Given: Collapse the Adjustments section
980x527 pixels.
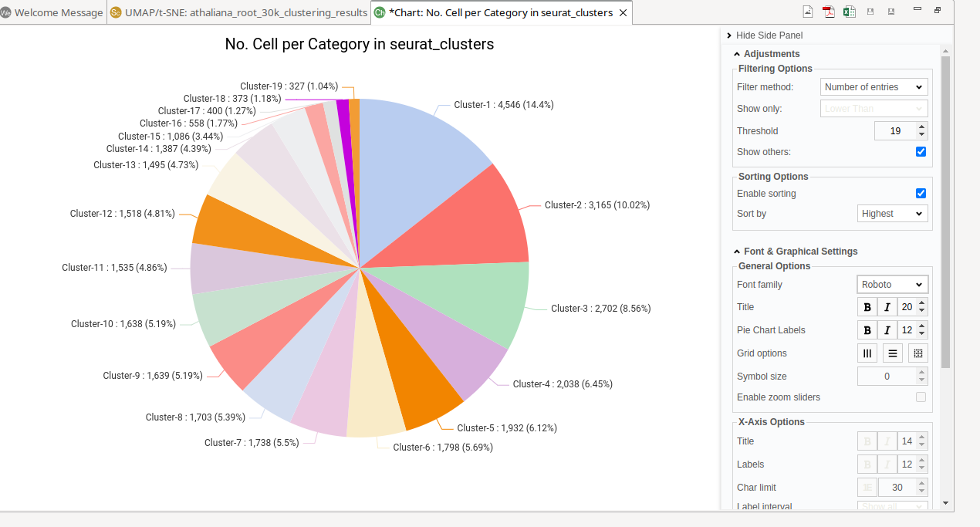Looking at the screenshot, I should click(771, 54).
